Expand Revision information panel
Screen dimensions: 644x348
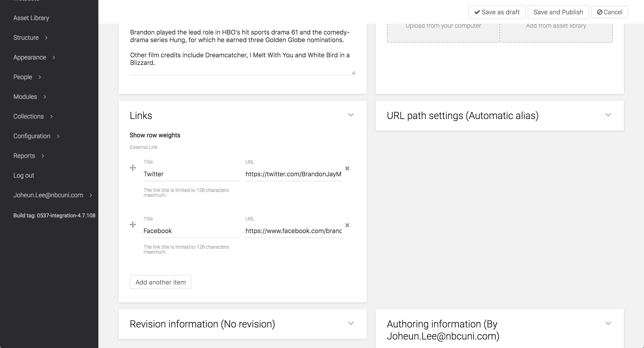click(x=351, y=323)
